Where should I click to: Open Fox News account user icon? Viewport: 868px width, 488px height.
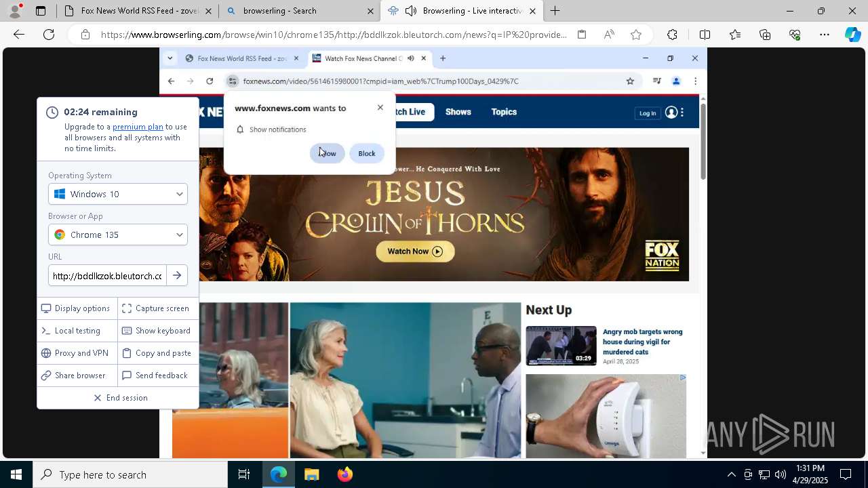coord(671,113)
